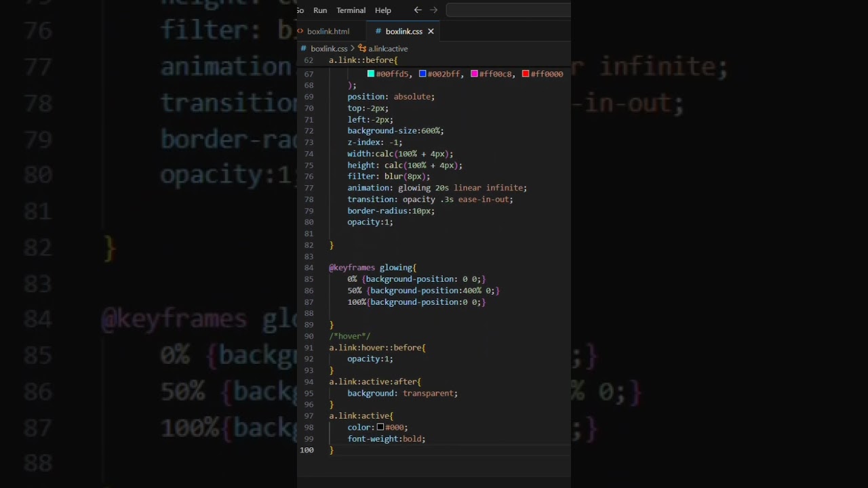This screenshot has height=488, width=868.
Task: Click the '/*hover*/' comment line
Action: (350, 336)
